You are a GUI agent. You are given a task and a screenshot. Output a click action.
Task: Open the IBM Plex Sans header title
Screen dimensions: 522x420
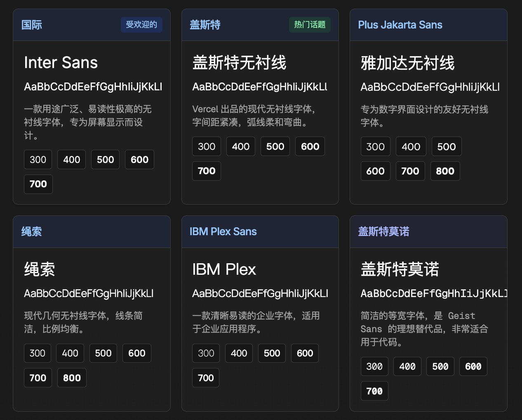point(223,231)
